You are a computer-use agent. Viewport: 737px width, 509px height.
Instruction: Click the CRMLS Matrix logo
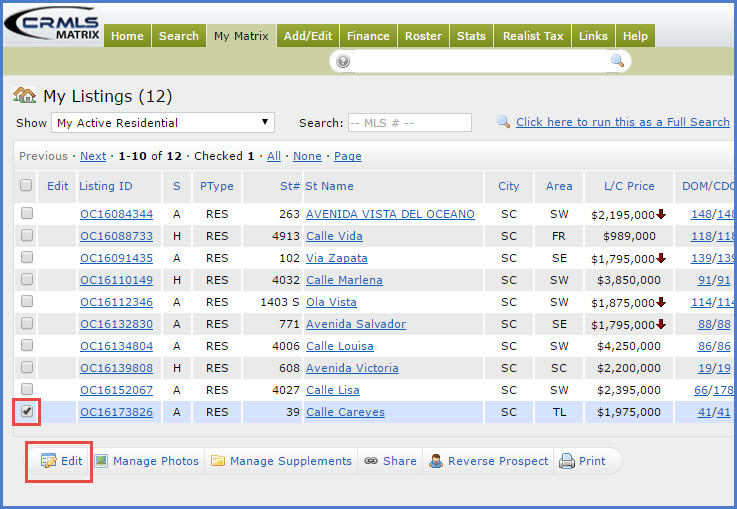point(53,24)
